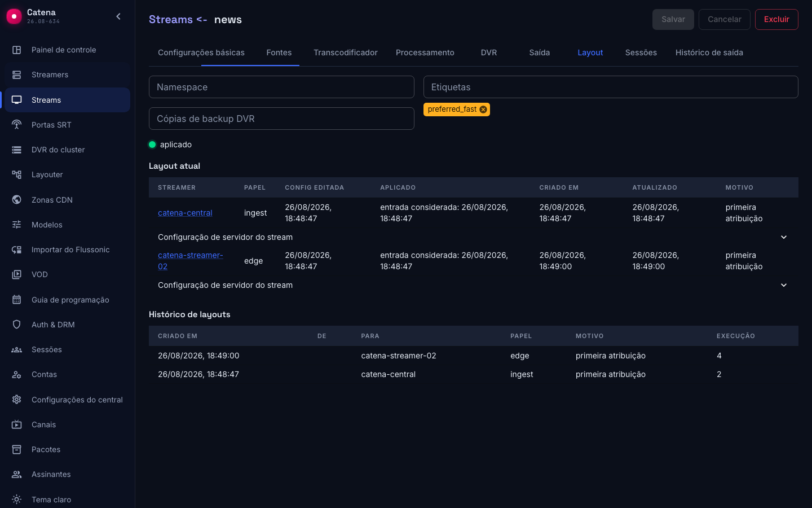Image resolution: width=812 pixels, height=508 pixels.
Task: Select the DVR tab
Action: 489,52
